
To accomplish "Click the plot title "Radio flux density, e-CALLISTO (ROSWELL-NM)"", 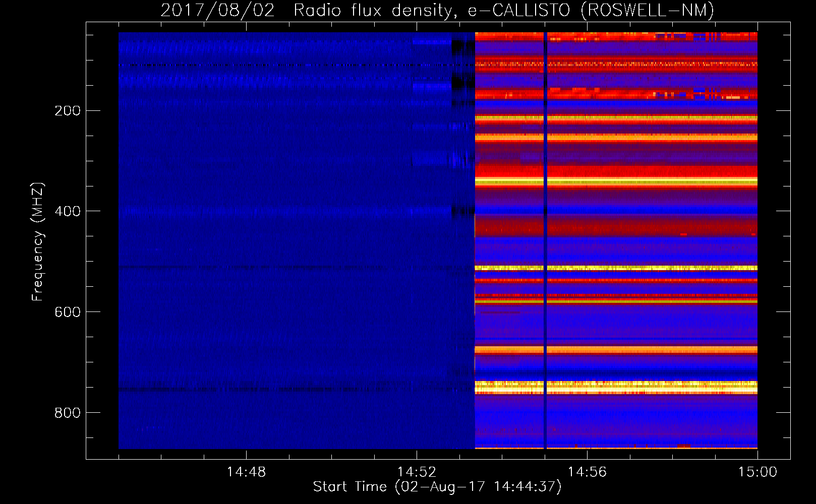I will pos(504,10).
